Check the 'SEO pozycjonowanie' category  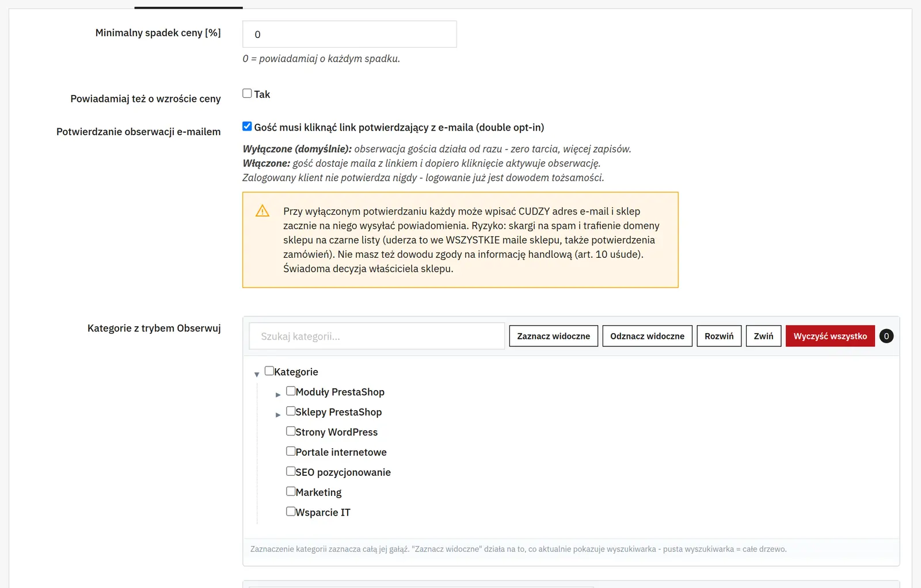pyautogui.click(x=291, y=471)
